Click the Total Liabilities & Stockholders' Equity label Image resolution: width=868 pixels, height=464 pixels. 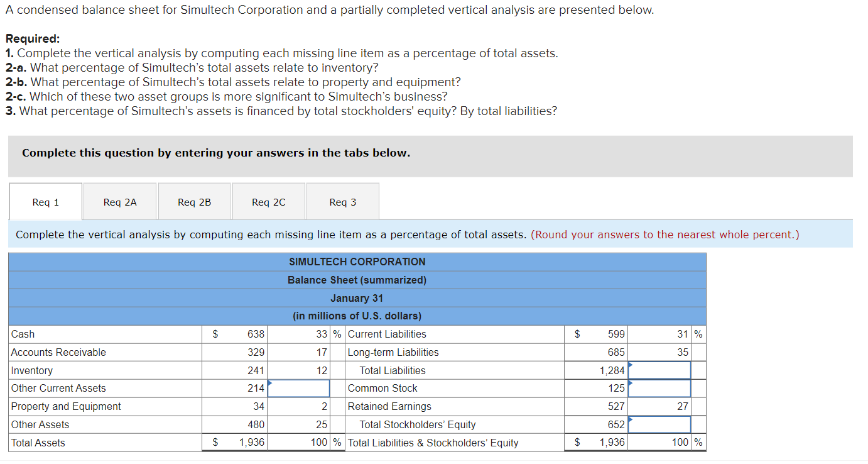tap(433, 443)
